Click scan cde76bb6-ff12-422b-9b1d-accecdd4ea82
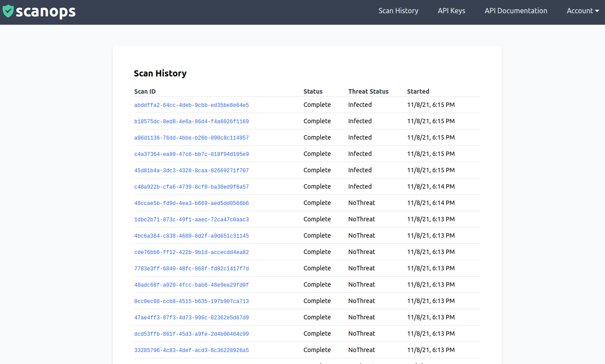The image size is (605, 364). (191, 252)
